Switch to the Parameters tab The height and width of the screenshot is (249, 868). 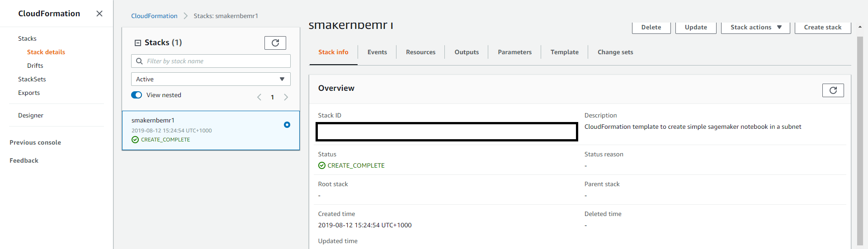point(514,52)
